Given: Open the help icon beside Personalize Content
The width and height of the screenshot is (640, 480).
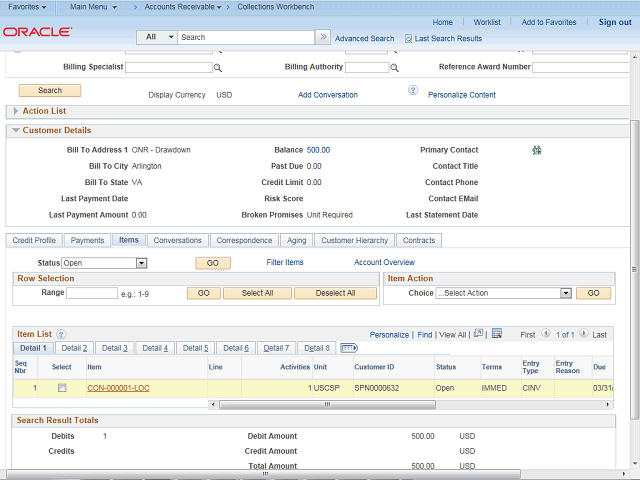Looking at the screenshot, I should [412, 91].
